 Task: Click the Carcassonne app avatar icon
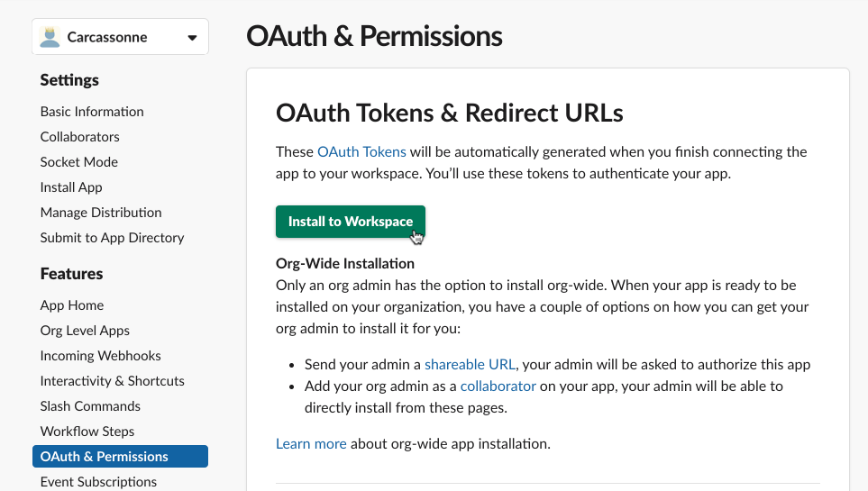(x=50, y=38)
